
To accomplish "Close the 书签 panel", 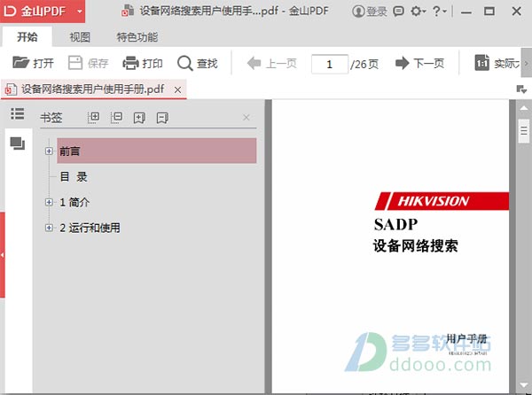I will click(246, 118).
